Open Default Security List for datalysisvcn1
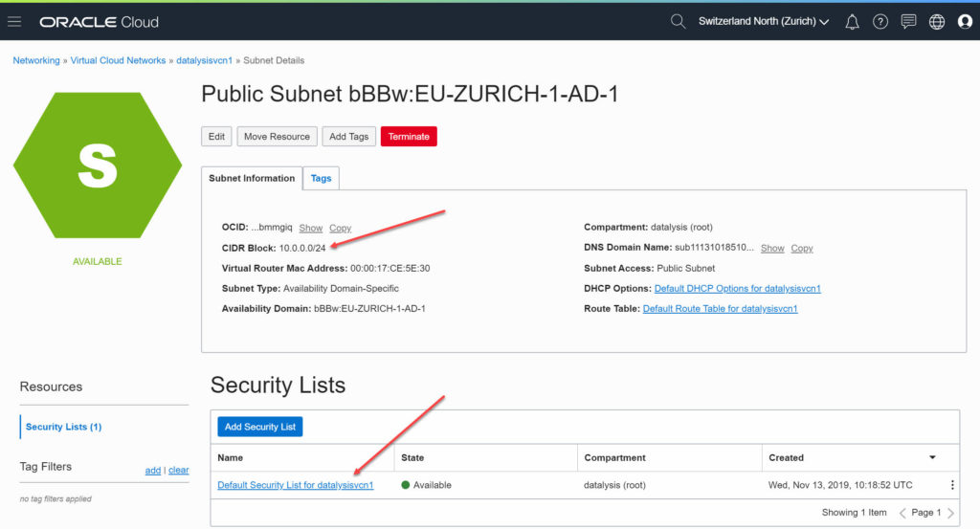This screenshot has height=529, width=980. [x=295, y=485]
